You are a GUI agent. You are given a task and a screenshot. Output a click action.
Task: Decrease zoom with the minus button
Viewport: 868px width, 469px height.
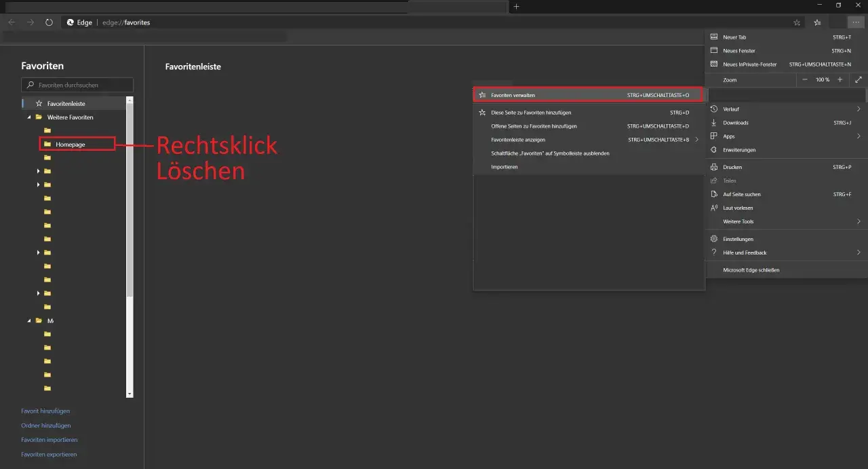point(805,80)
